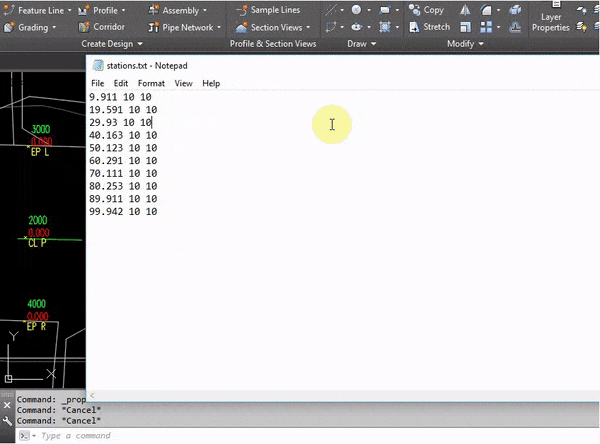Click the layer off lightbulb icon
This screenshot has width=600, height=444.
pyautogui.click(x=582, y=10)
